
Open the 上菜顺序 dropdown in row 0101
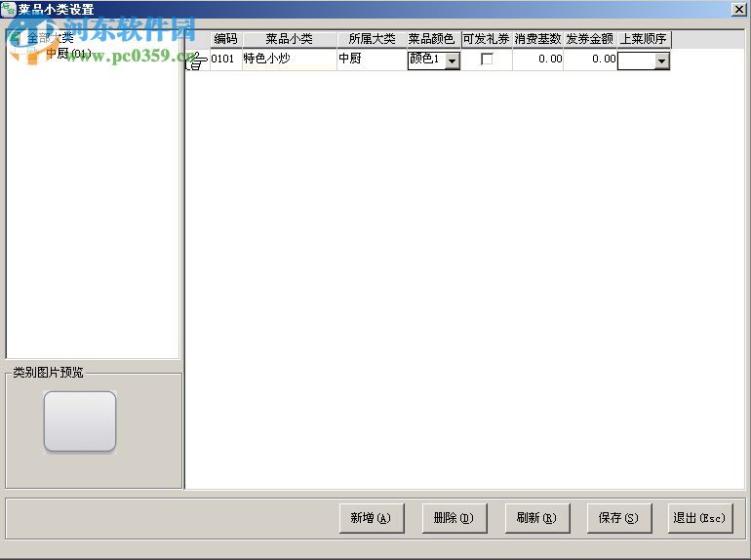pos(661,60)
